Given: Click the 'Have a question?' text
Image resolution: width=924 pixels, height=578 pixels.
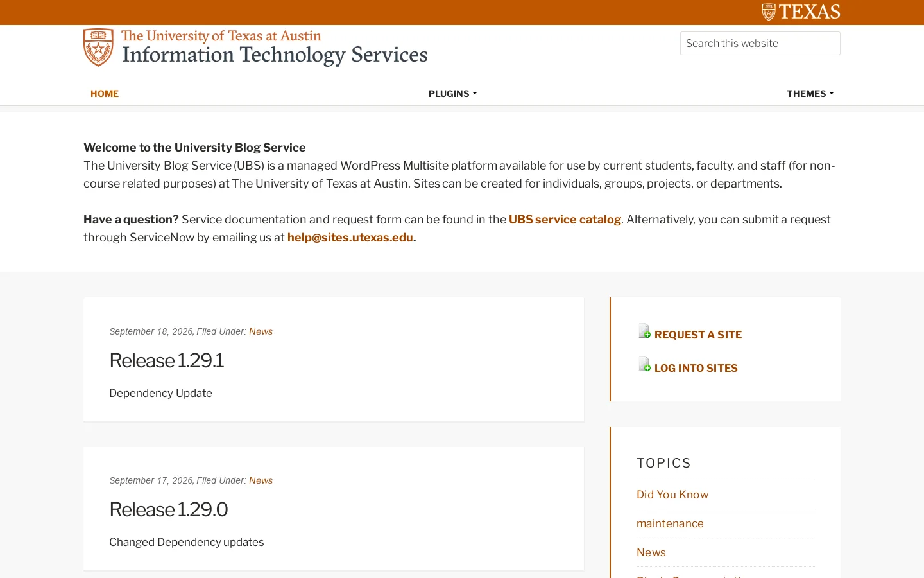Looking at the screenshot, I should pos(131,220).
